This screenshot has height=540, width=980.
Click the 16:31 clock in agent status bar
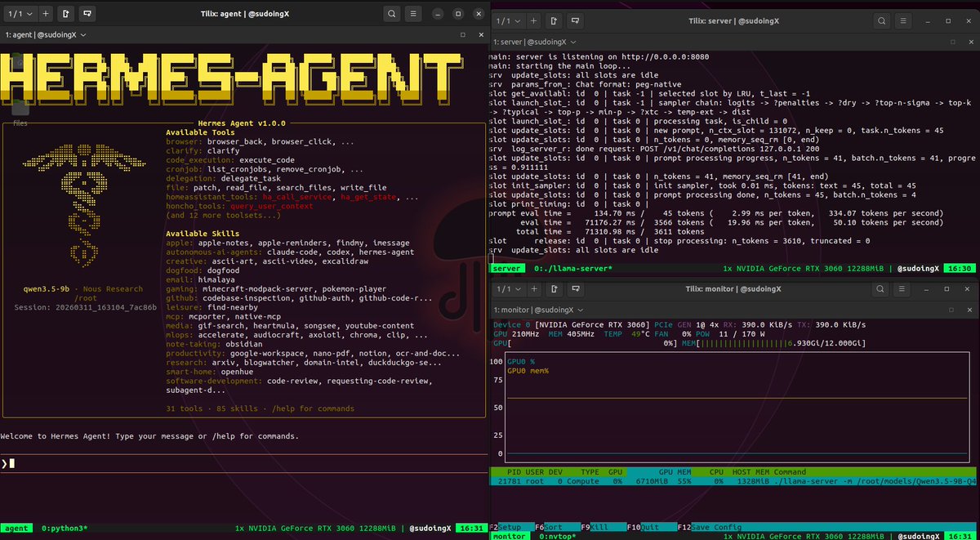[471, 529]
